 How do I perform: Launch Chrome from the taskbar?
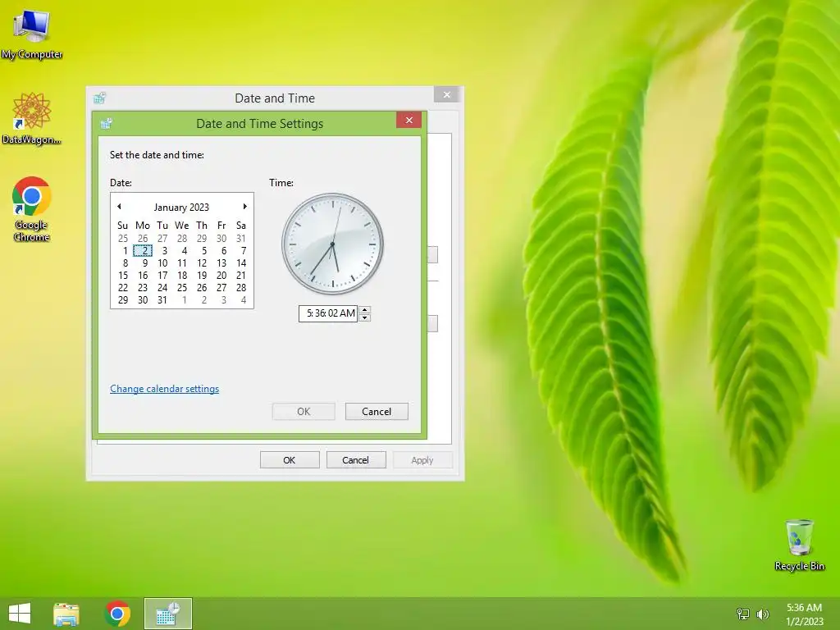117,614
